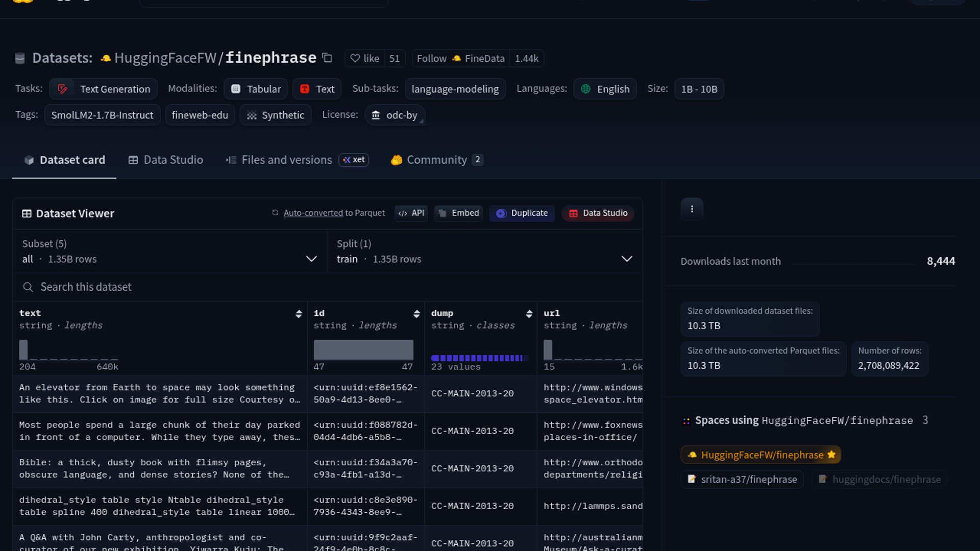Sort id column using sort arrows
Viewport: 980px width, 551px height.
click(x=416, y=314)
